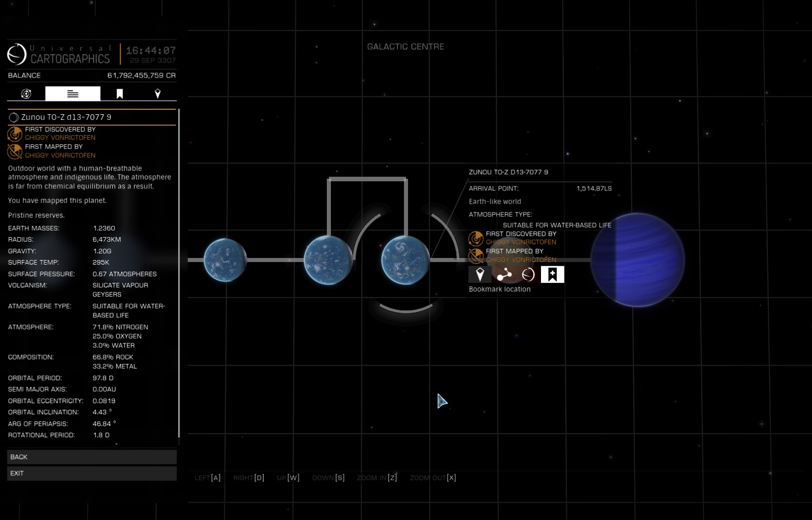Image resolution: width=812 pixels, height=520 pixels.
Task: Click the First Discovered By icon in the left panel
Action: [x=15, y=134]
